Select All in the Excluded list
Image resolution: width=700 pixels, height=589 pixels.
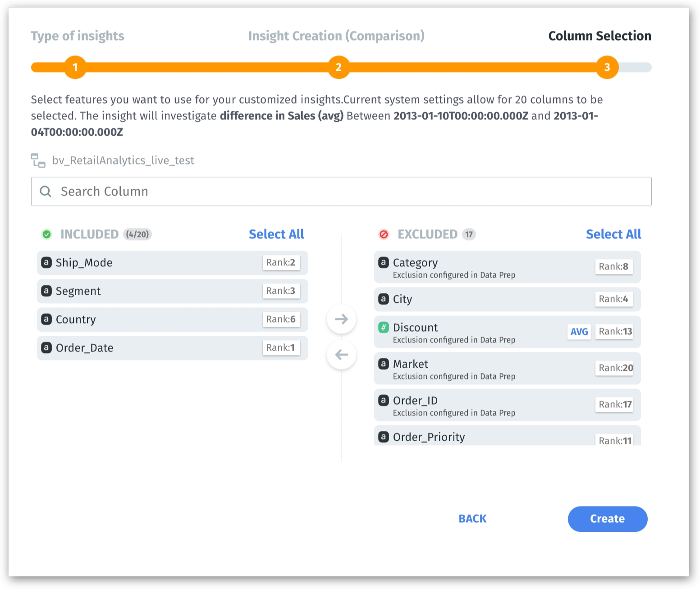point(613,234)
